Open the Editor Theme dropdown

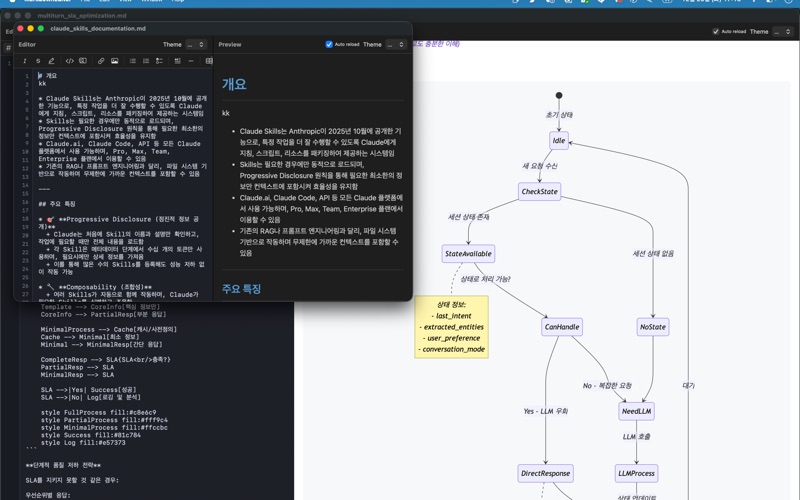(x=196, y=44)
